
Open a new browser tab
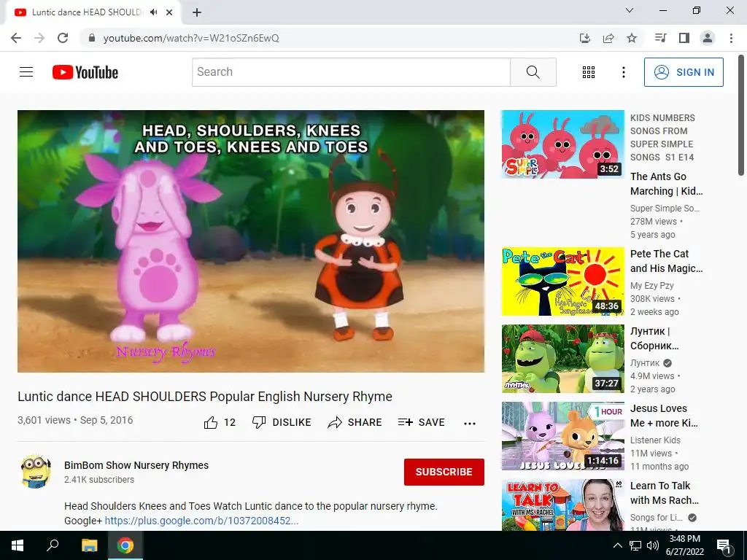click(197, 12)
